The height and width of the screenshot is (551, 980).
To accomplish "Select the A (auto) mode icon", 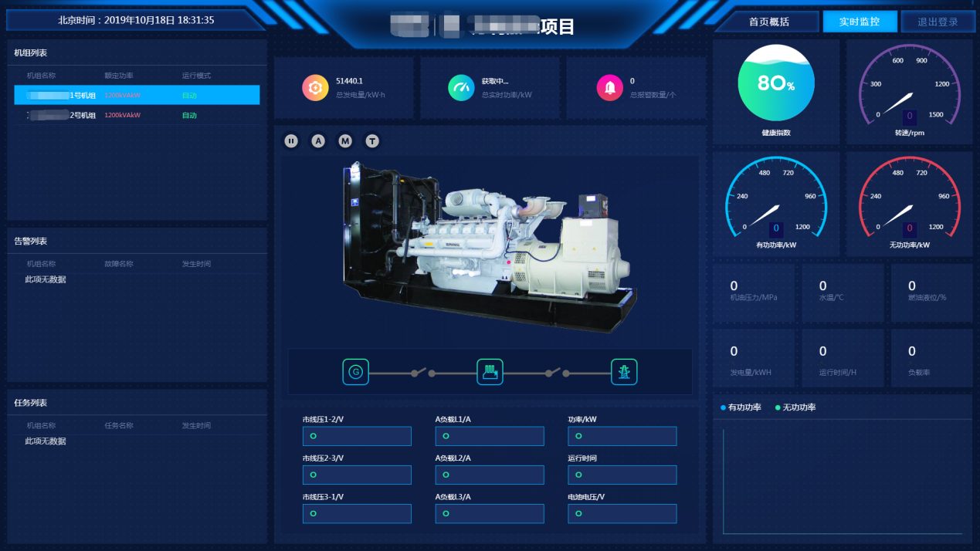I will pos(318,140).
